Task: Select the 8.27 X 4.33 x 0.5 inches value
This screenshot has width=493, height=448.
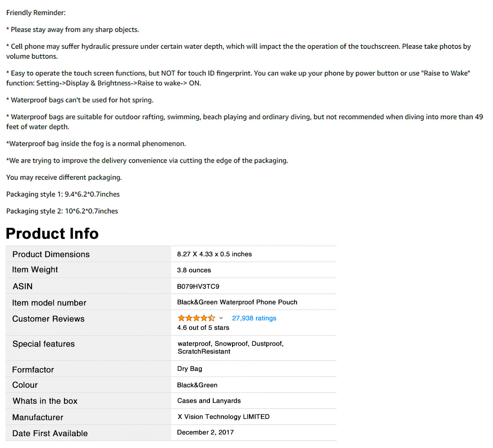Action: click(x=214, y=254)
